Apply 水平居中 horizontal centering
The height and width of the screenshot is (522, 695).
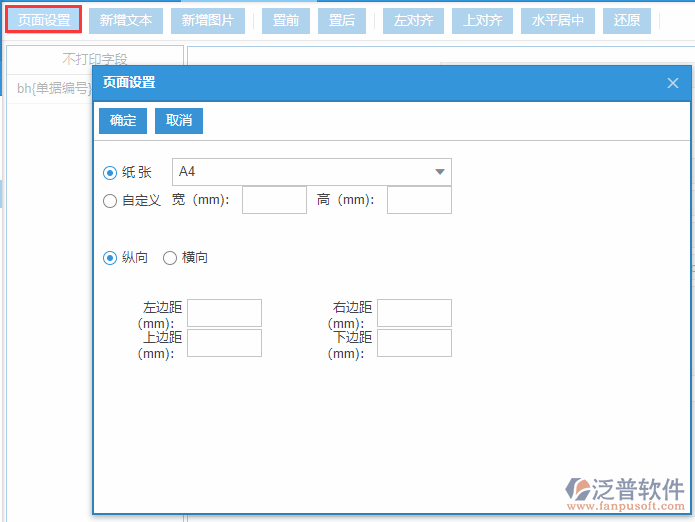558,20
